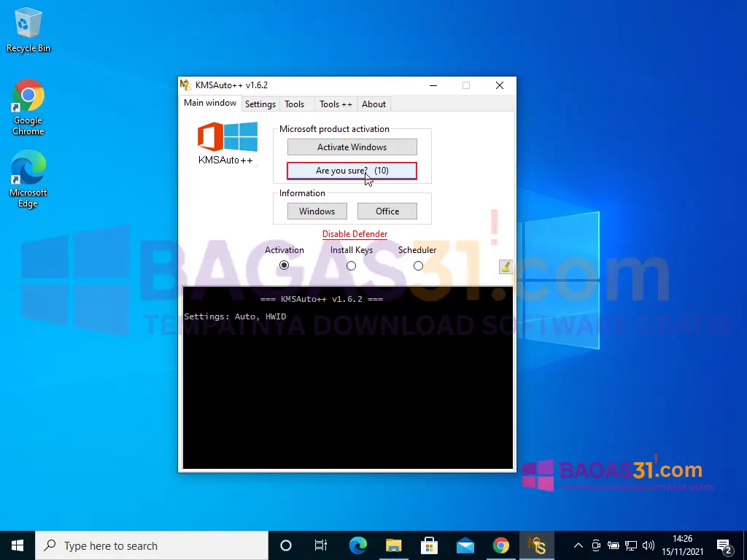Open Google Chrome from the taskbar

tap(500, 545)
